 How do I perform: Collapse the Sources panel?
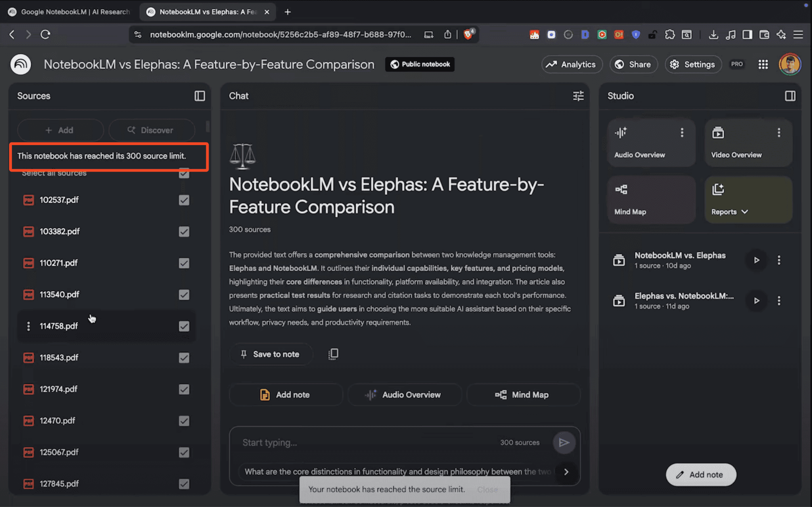pyautogui.click(x=200, y=96)
